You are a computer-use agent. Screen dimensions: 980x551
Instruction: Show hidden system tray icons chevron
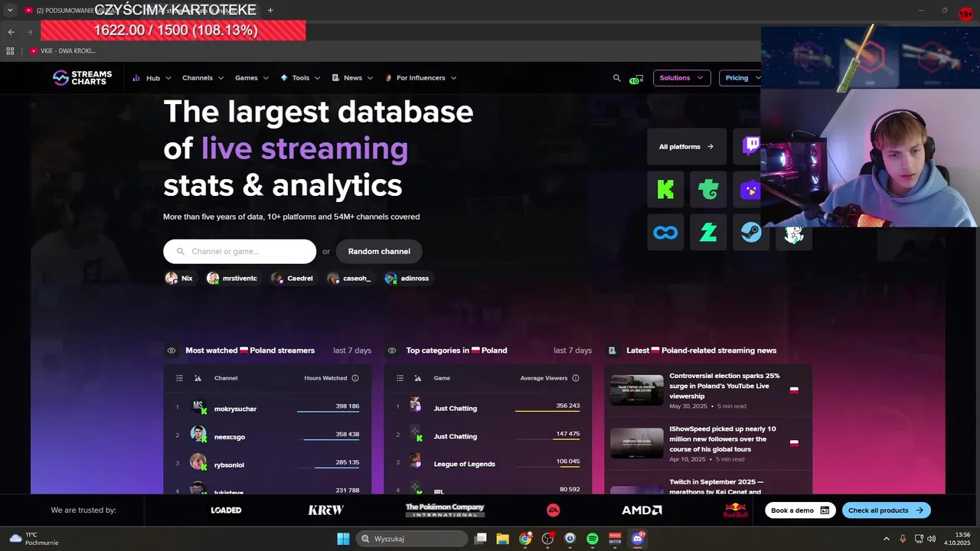pyautogui.click(x=887, y=539)
